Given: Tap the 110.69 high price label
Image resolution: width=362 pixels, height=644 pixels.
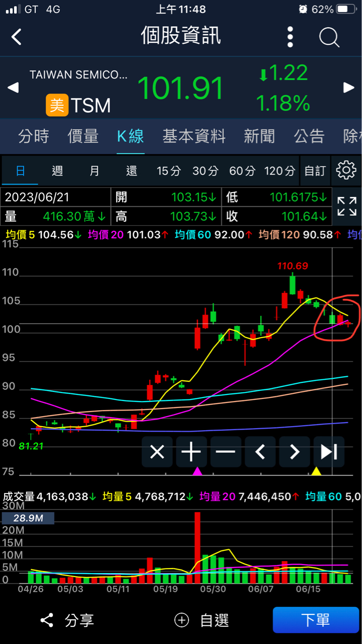Looking at the screenshot, I should pos(293,266).
